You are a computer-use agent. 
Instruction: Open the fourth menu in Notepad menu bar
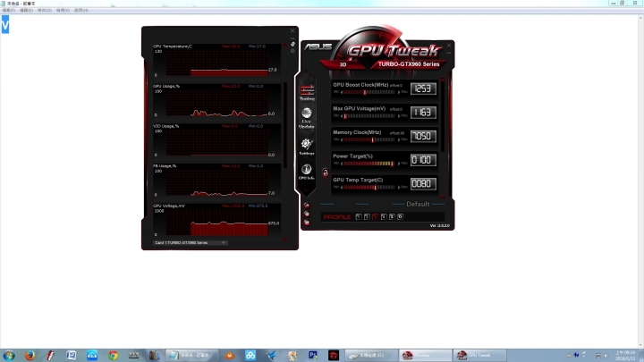(x=63, y=10)
